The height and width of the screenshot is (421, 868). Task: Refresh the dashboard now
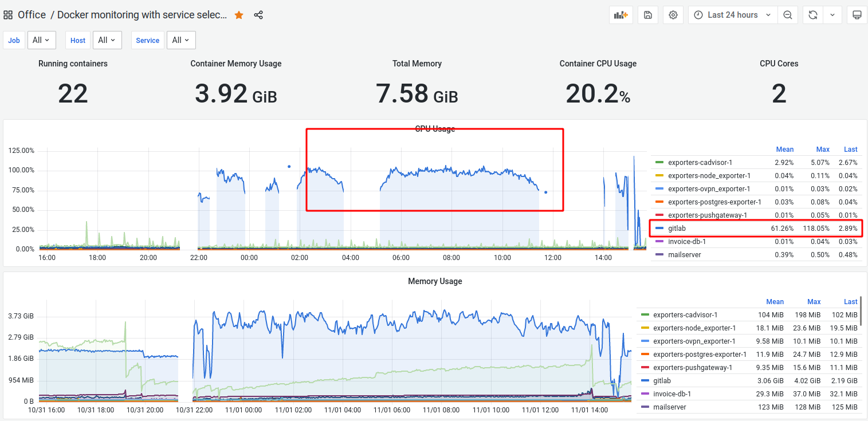tap(812, 15)
